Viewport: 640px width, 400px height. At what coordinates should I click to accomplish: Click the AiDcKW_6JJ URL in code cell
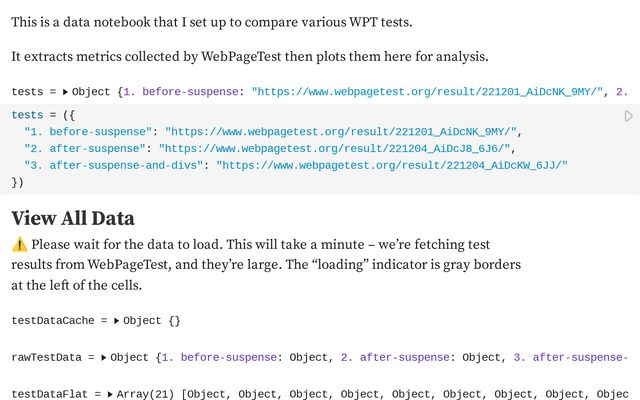[392, 166]
